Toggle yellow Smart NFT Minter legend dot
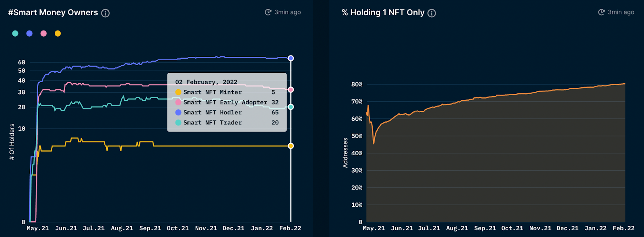 [x=58, y=33]
